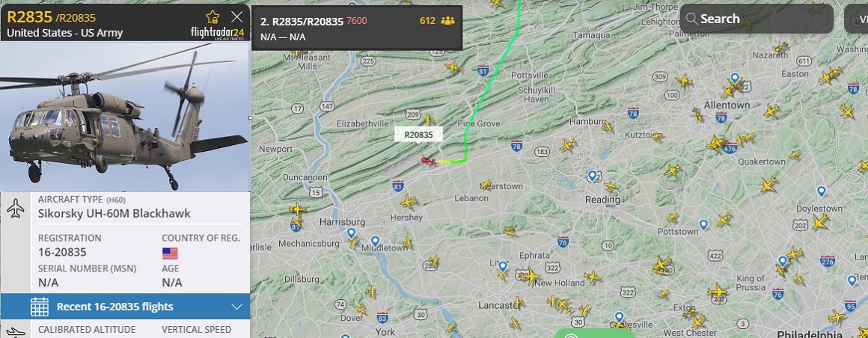Click the calendar icon beside Recent flights
Screen dimensions: 868x338
click(x=40, y=307)
